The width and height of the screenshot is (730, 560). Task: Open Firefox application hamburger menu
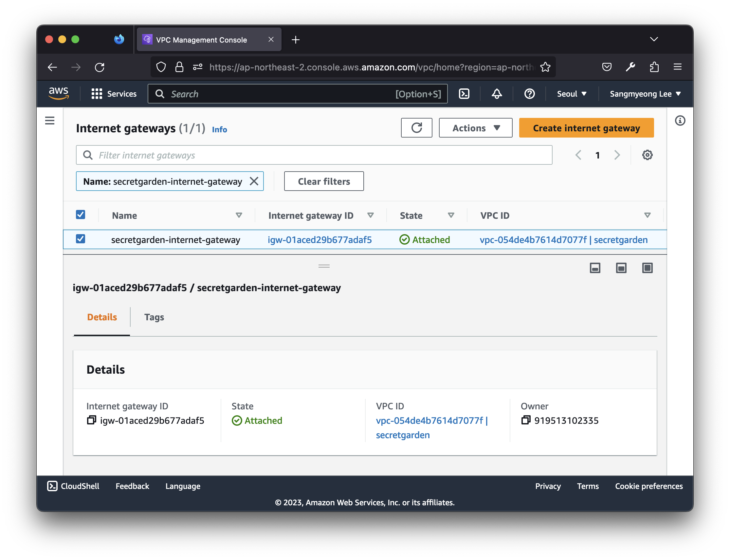pos(677,67)
